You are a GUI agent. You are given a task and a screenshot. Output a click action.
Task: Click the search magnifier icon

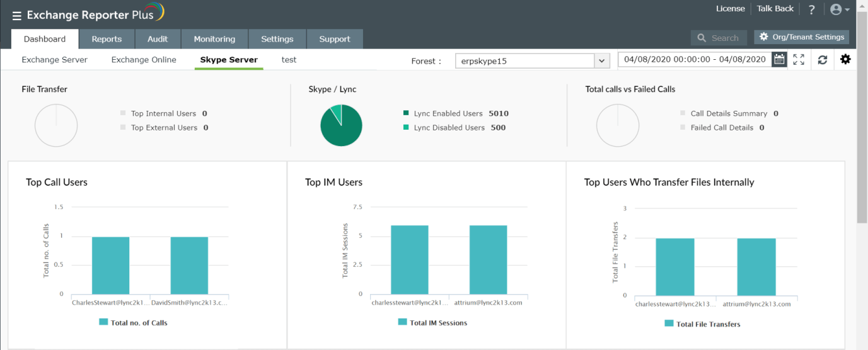pyautogui.click(x=702, y=38)
